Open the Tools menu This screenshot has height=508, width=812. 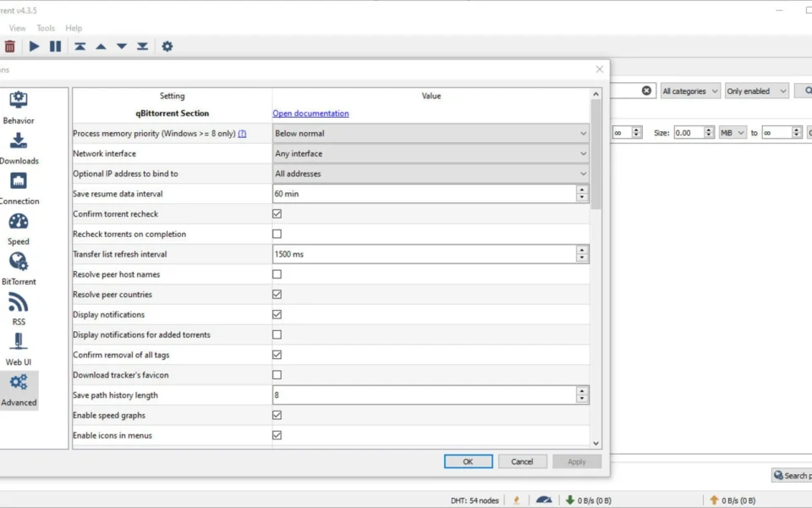click(x=46, y=28)
